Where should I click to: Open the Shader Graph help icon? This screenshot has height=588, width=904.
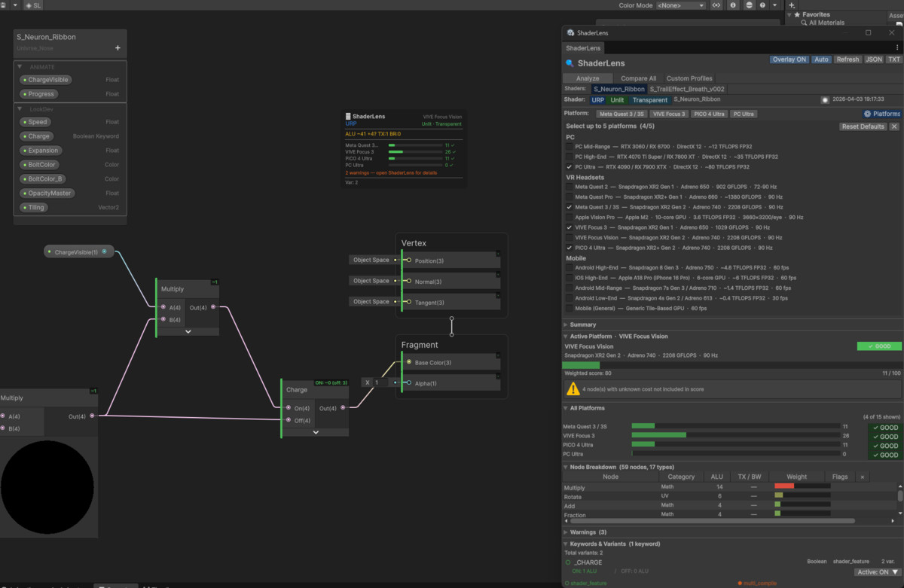coord(763,5)
